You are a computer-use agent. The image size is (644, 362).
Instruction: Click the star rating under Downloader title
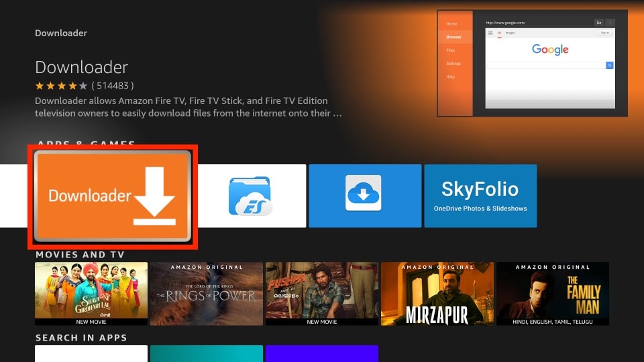pyautogui.click(x=61, y=86)
